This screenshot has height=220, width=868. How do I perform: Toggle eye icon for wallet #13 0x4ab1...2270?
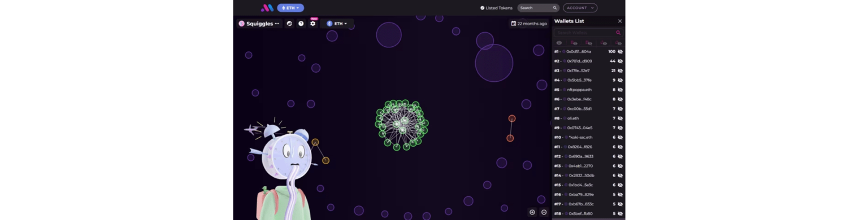pyautogui.click(x=620, y=166)
